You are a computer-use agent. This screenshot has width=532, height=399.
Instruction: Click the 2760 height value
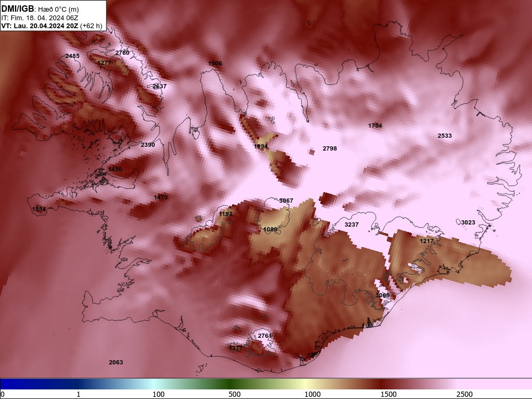coord(122,53)
